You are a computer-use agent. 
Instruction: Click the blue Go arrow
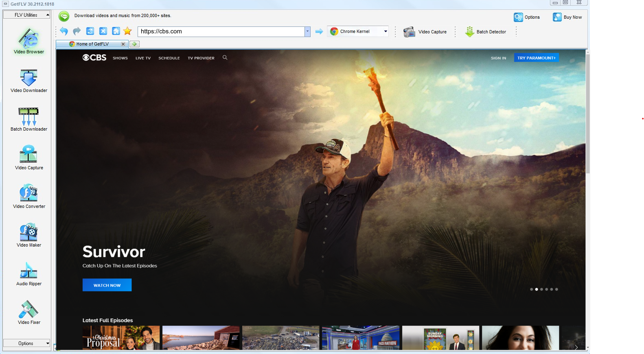coord(319,31)
